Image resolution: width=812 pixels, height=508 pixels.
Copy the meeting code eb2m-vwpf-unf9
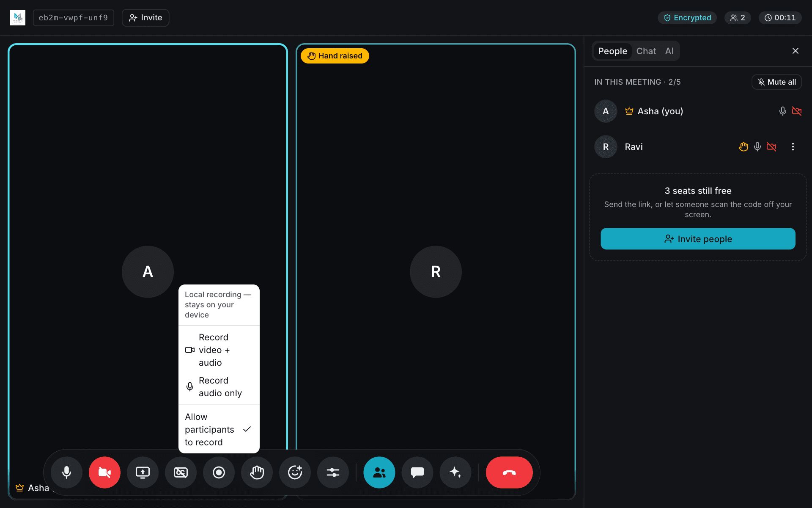pos(74,18)
